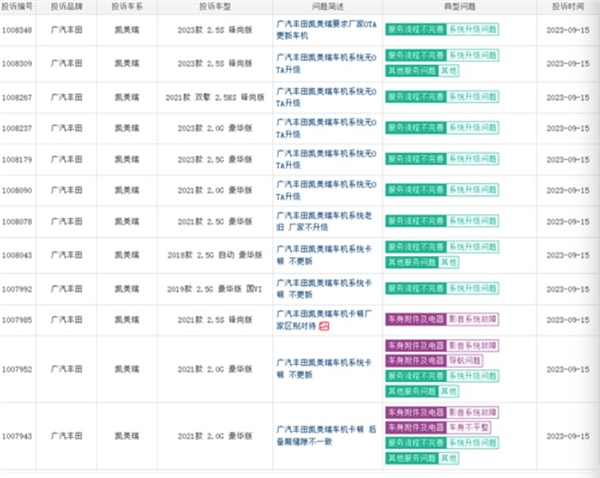Click 系统升级问题 tag in row 1007992

pyautogui.click(x=473, y=289)
